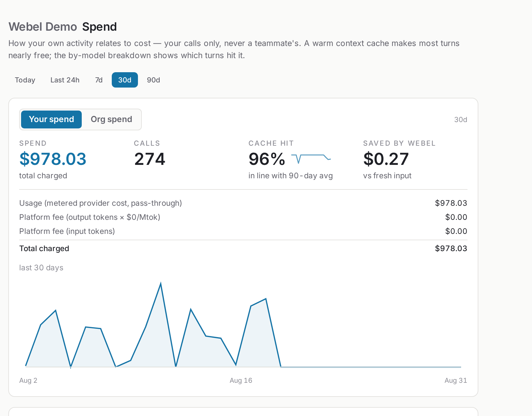Switch to the 90d time range

click(x=153, y=80)
